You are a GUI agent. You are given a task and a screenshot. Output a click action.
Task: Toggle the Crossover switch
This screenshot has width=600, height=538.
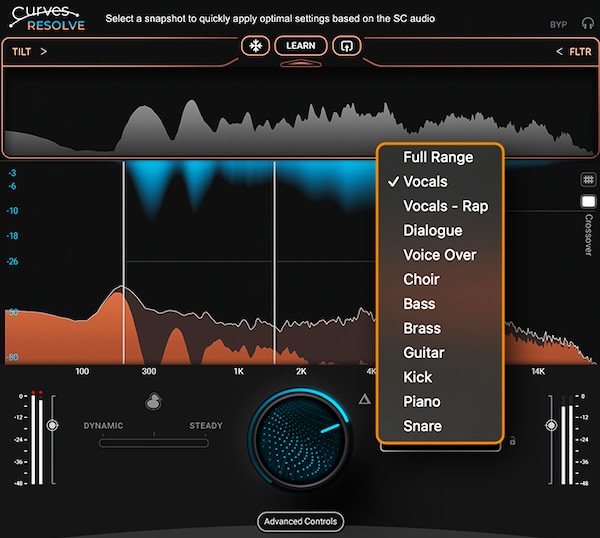pyautogui.click(x=588, y=202)
